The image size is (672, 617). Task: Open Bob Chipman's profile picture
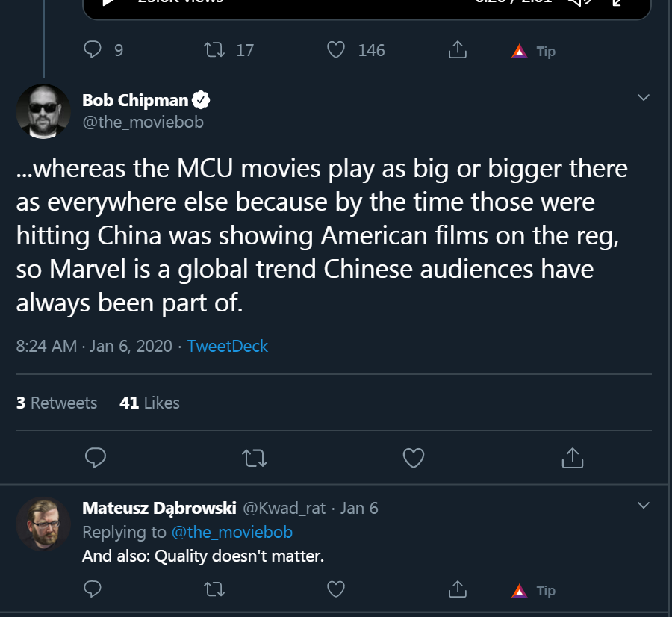[x=43, y=111]
